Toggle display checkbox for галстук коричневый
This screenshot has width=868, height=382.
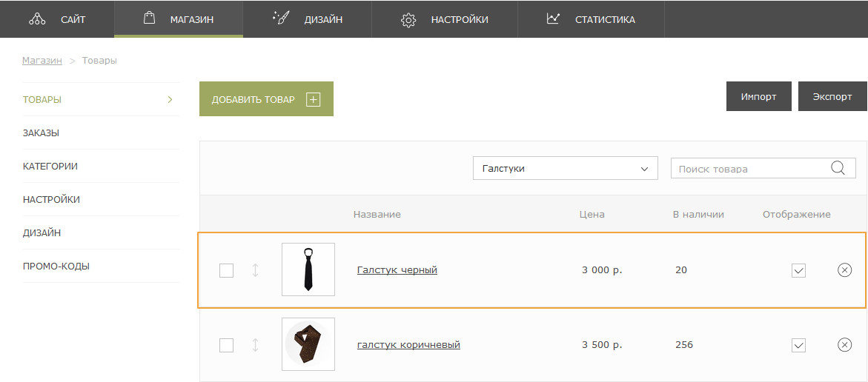(798, 346)
